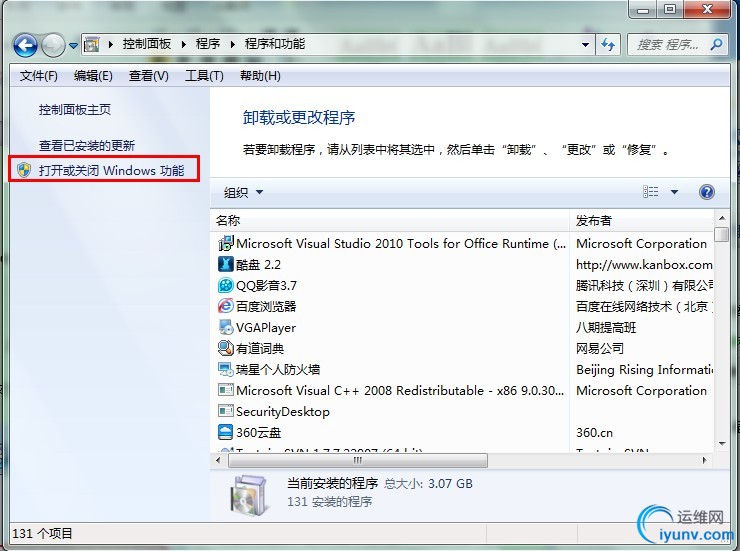Select the 有道词典 program name

click(x=260, y=349)
